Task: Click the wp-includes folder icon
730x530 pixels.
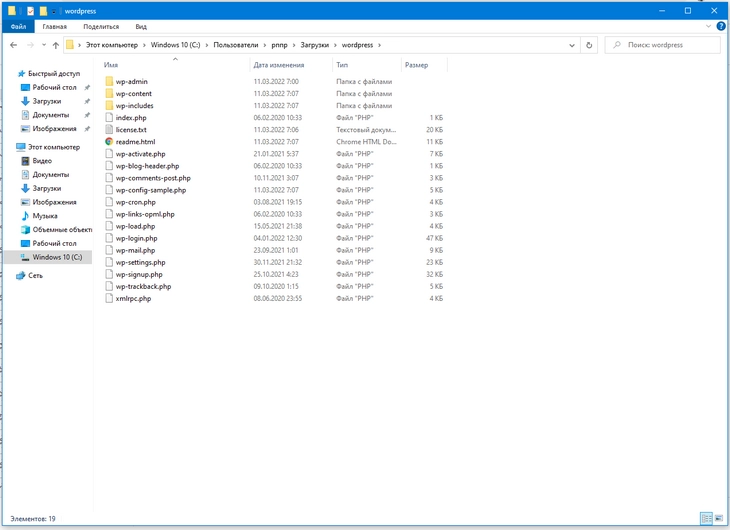Action: point(109,106)
